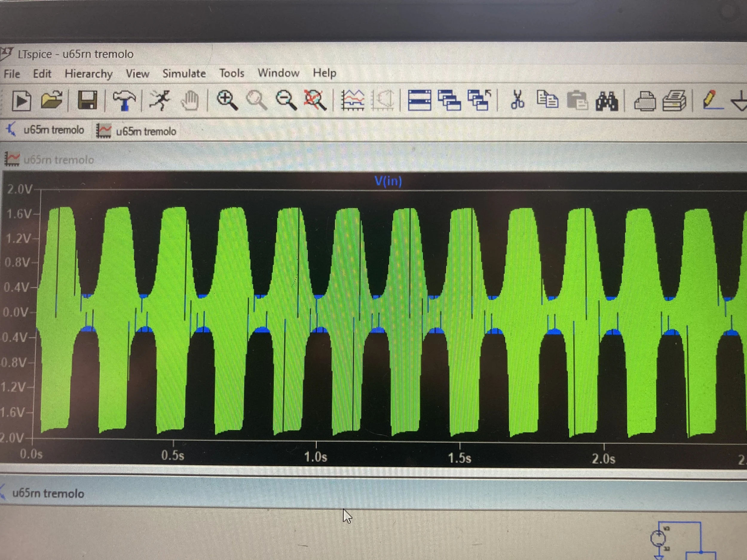Viewport: 747px width, 560px height.
Task: Cascade windows with the cascade icon
Action: pyautogui.click(x=449, y=100)
